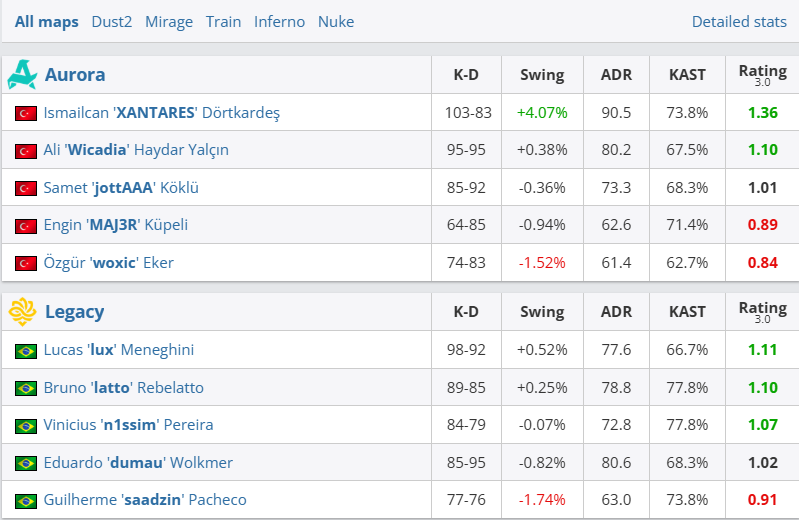Click the Brazilian flag beside saadzin

(26, 500)
